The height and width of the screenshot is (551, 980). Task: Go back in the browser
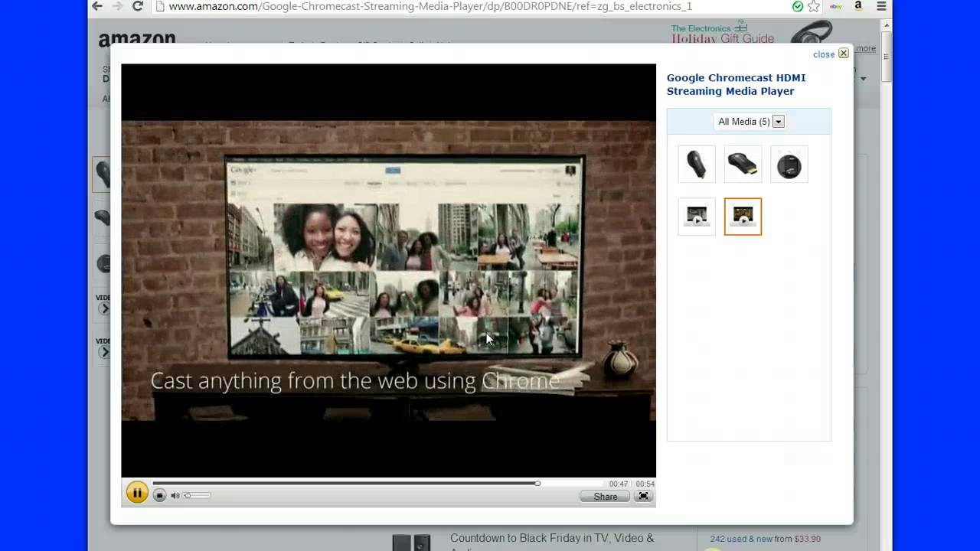(96, 6)
